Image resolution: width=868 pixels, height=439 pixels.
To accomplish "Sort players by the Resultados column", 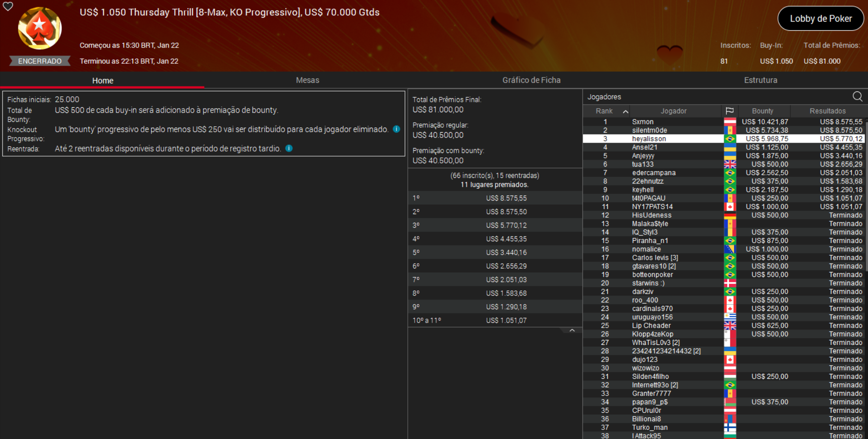I will tap(828, 111).
